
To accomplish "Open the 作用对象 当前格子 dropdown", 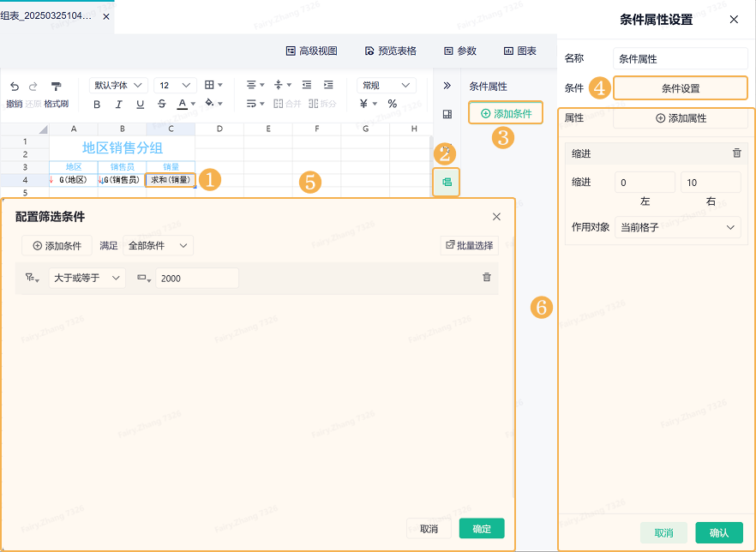I will [x=678, y=227].
